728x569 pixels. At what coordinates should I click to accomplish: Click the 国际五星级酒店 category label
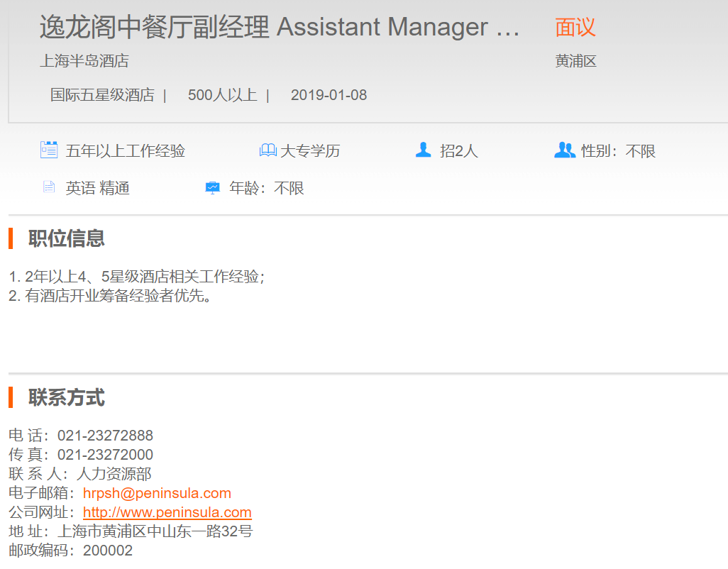coord(101,95)
